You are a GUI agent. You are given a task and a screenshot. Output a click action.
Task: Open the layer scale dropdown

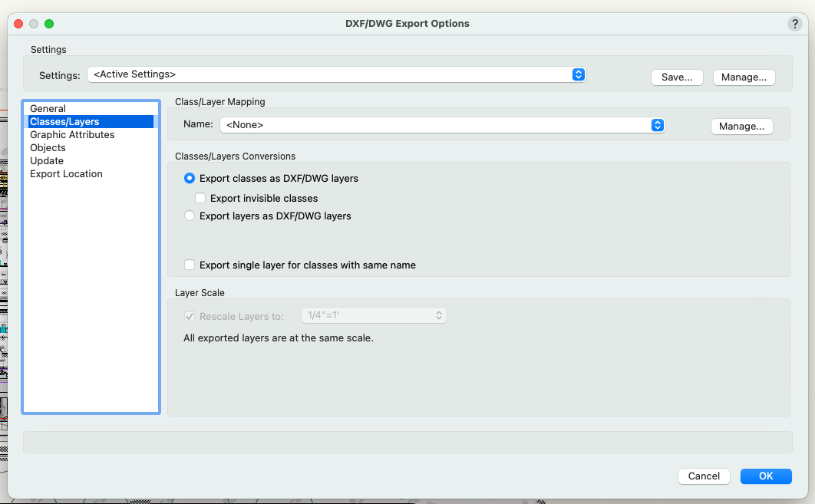(374, 315)
